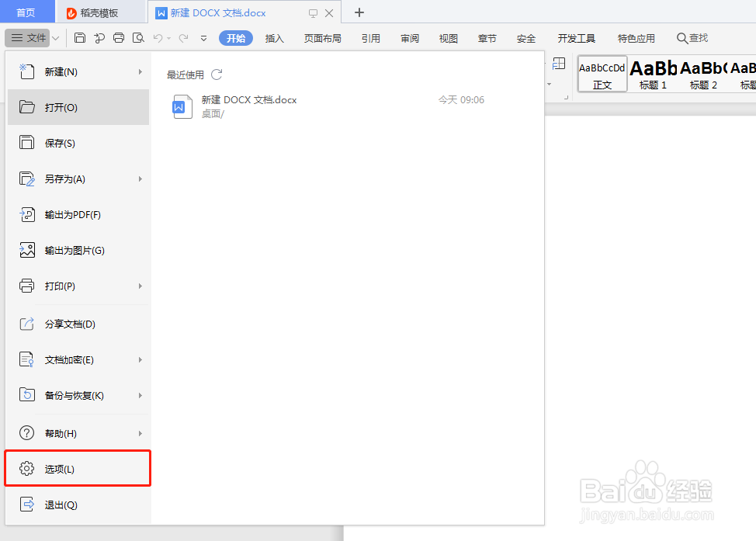Switch to the 特色应用 ribbon tab
756x541 pixels.
(636, 38)
